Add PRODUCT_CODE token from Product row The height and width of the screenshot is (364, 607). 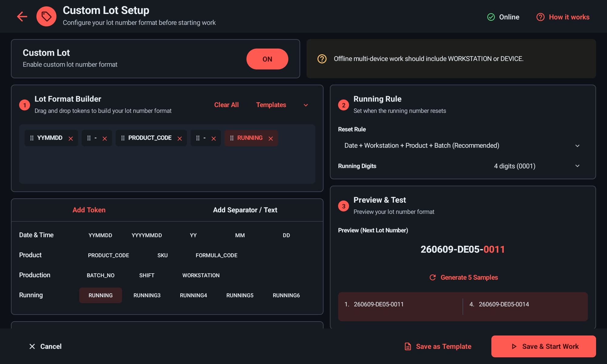108,255
